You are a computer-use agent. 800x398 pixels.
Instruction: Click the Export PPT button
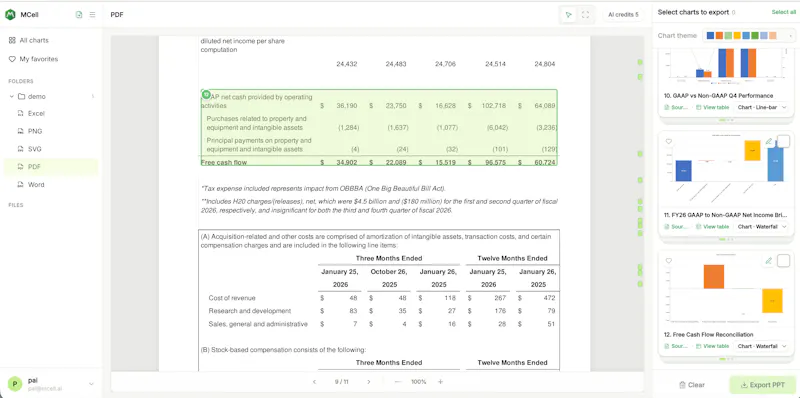click(x=763, y=385)
